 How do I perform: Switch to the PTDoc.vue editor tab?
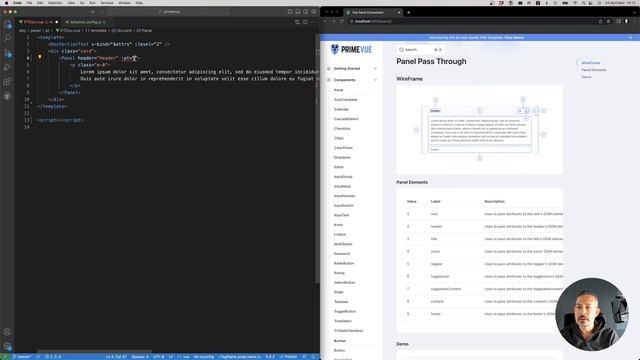click(38, 22)
